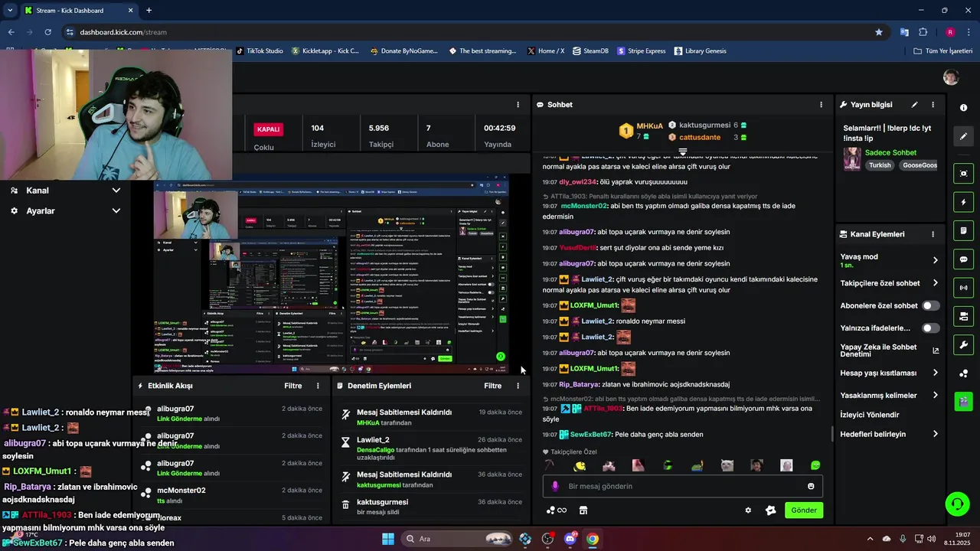
Task: Open Stripe Express bookmark
Action: pyautogui.click(x=642, y=51)
